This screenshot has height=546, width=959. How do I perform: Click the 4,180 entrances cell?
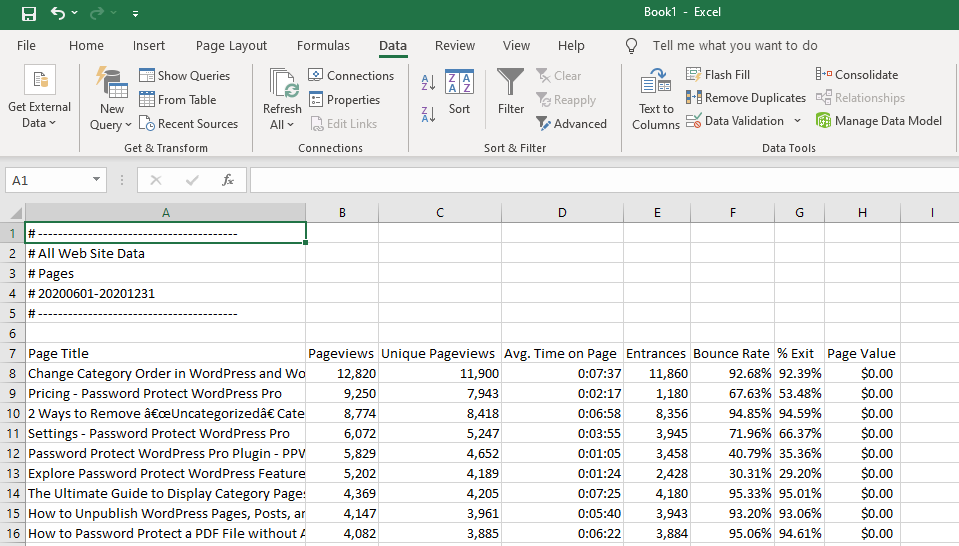657,493
